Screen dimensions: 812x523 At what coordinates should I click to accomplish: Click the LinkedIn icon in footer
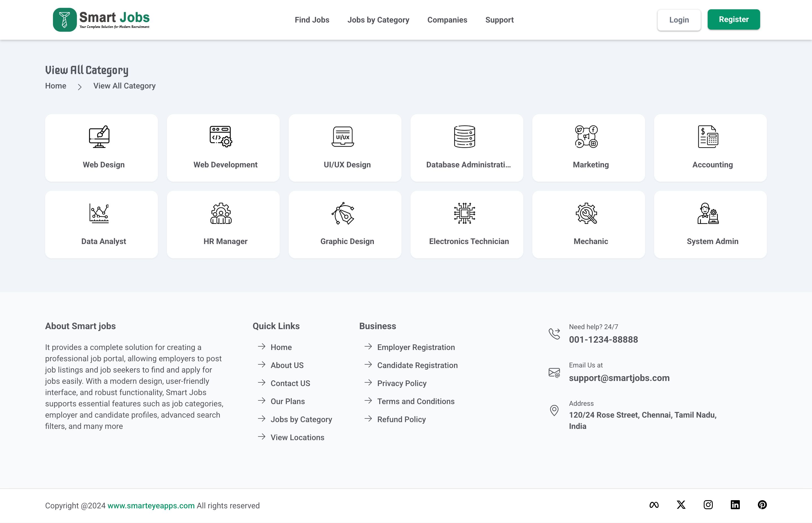pos(735,505)
